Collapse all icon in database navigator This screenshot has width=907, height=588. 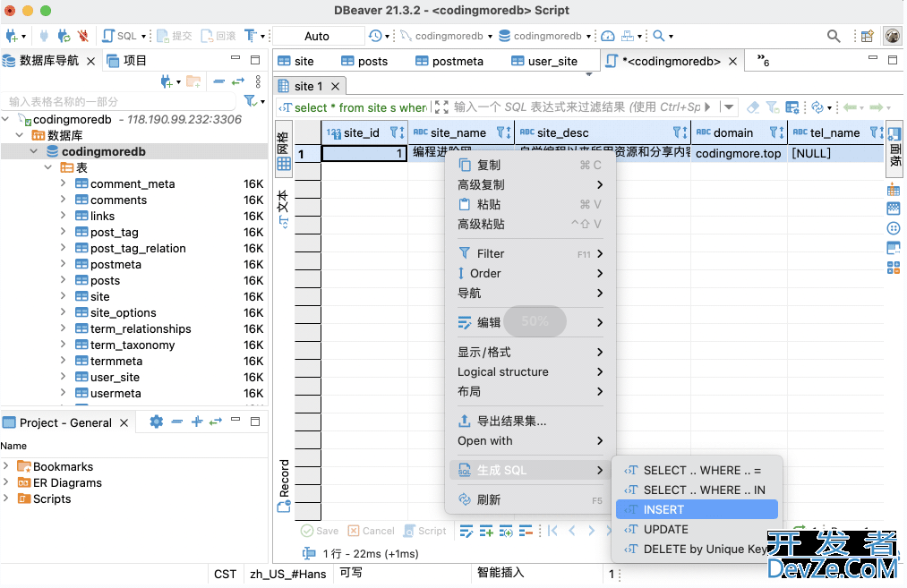[218, 81]
